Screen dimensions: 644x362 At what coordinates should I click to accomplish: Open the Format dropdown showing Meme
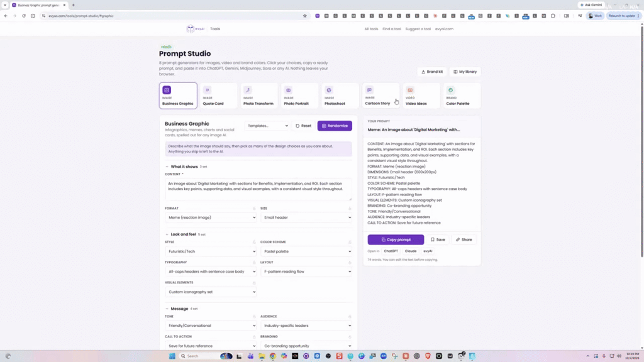pyautogui.click(x=211, y=217)
